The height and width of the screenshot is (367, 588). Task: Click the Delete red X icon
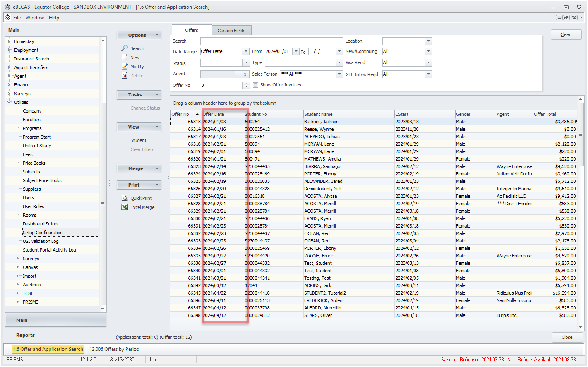coord(125,76)
